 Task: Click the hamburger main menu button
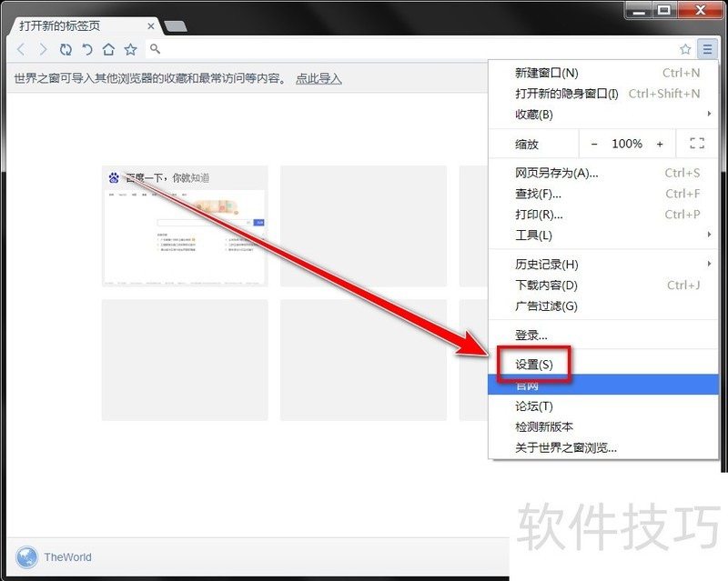(x=707, y=49)
